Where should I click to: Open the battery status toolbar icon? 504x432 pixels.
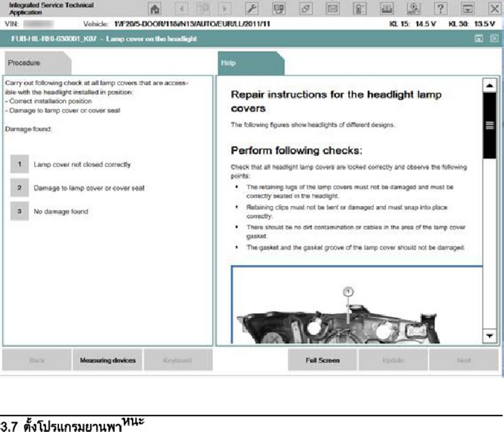click(x=360, y=9)
